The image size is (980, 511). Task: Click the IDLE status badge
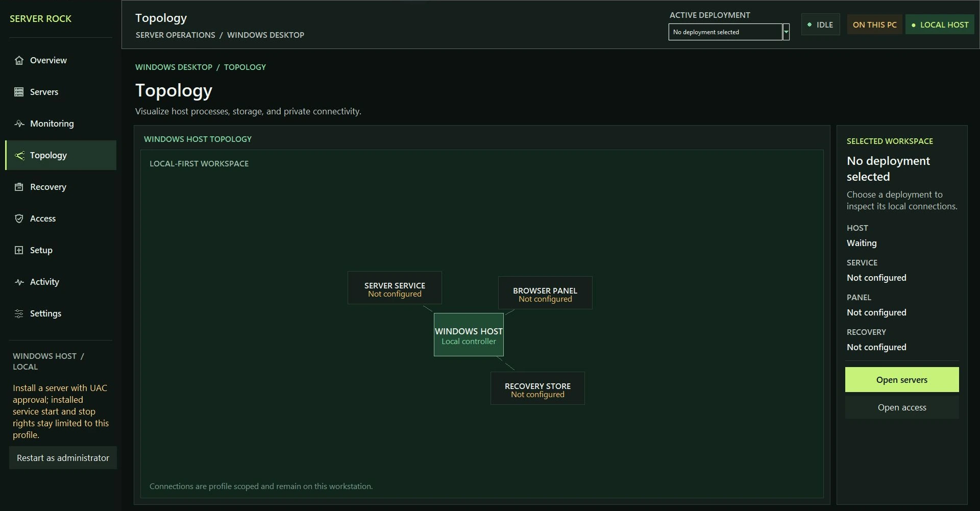coord(820,25)
